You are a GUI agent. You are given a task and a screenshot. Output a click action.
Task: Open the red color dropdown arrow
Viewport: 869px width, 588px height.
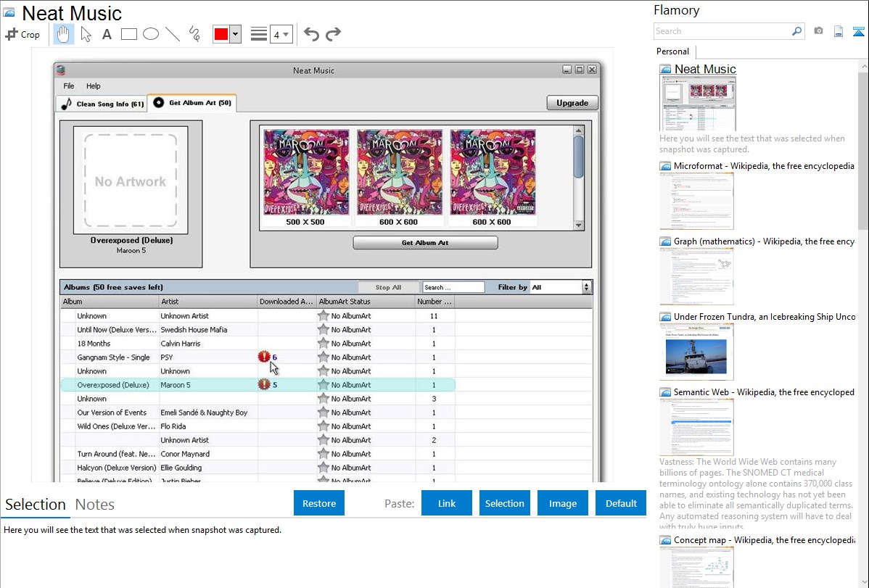point(235,34)
